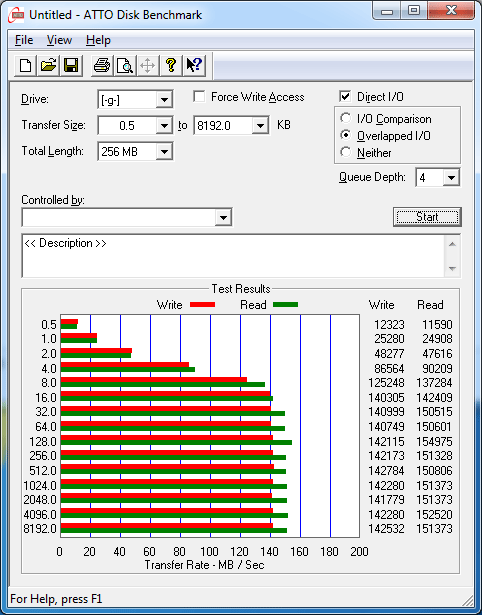Click the Read value 152520
The height and width of the screenshot is (615, 482).
(434, 514)
